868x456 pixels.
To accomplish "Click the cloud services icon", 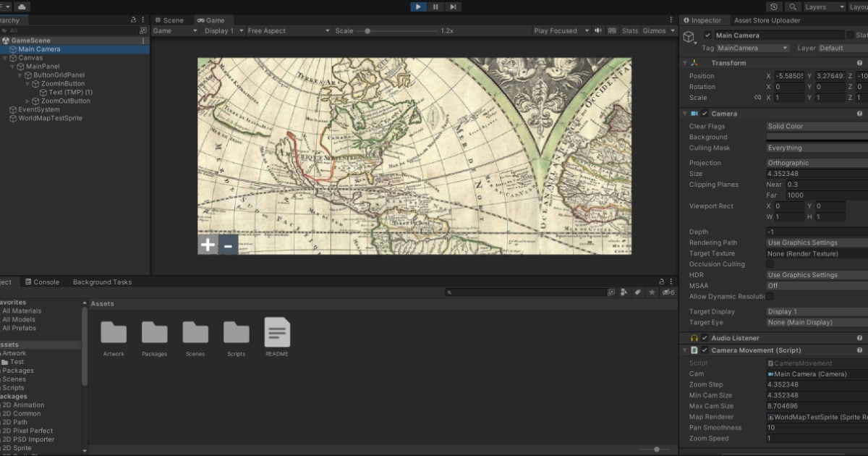I will [x=22, y=7].
